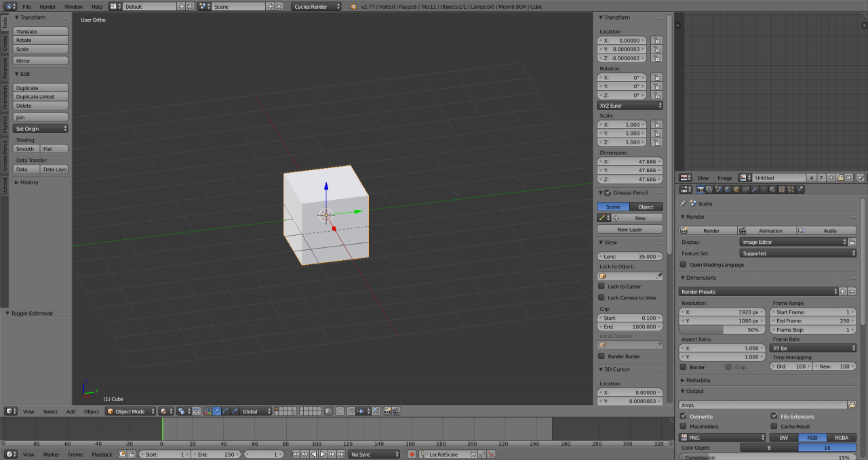The image size is (868, 460).
Task: Open the Texture checkerboard properties tab
Action: coord(781,190)
